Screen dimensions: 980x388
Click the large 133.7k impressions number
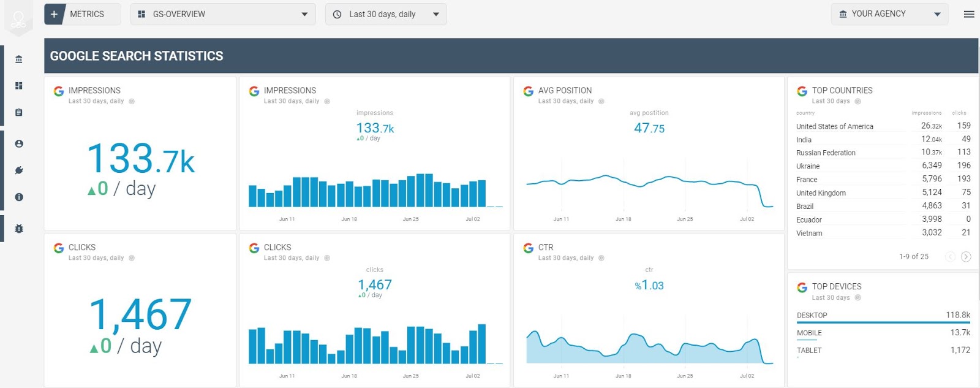pos(141,158)
